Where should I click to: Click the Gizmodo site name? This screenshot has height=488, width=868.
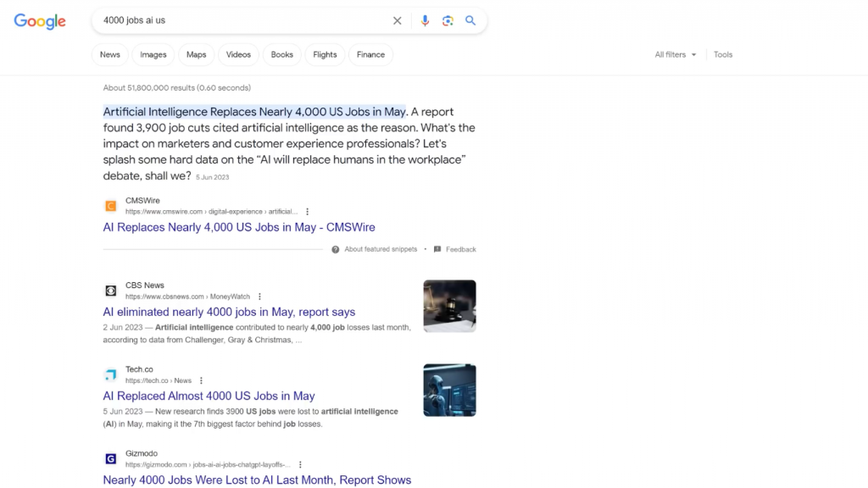pyautogui.click(x=142, y=454)
